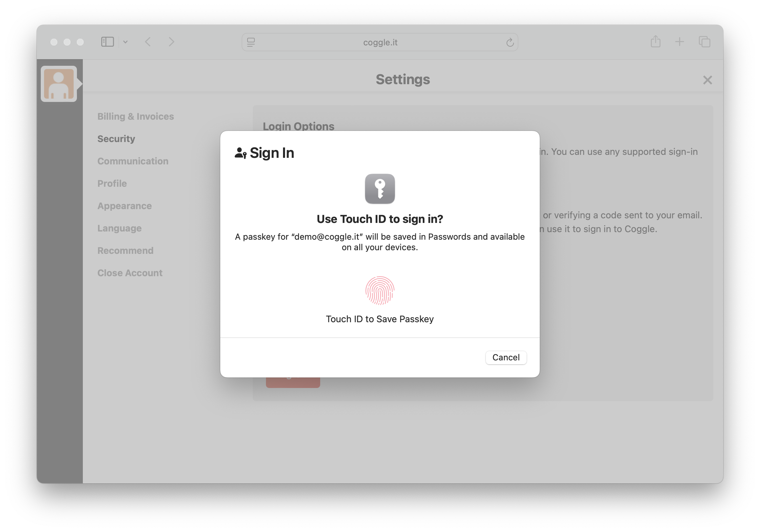Go to Profile settings

point(112,183)
